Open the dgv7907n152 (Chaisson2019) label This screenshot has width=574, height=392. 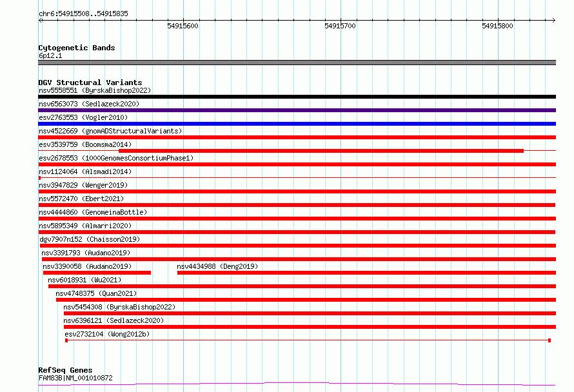(90, 239)
